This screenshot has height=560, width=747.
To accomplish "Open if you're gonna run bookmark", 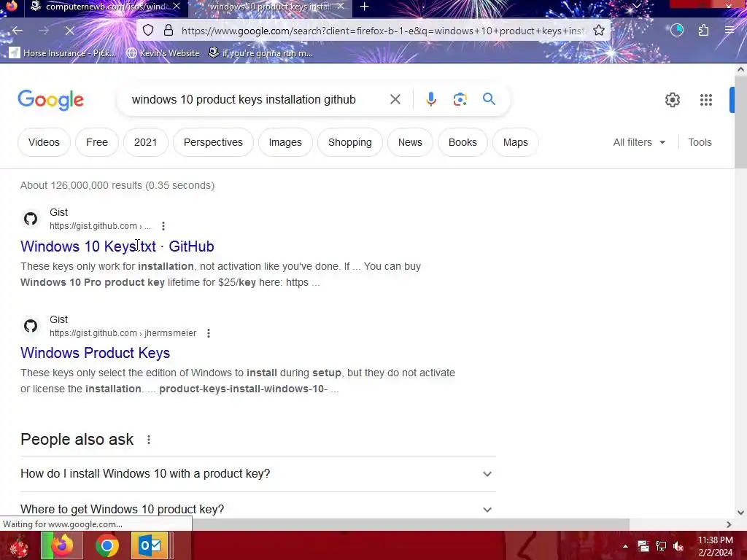I will click(261, 52).
